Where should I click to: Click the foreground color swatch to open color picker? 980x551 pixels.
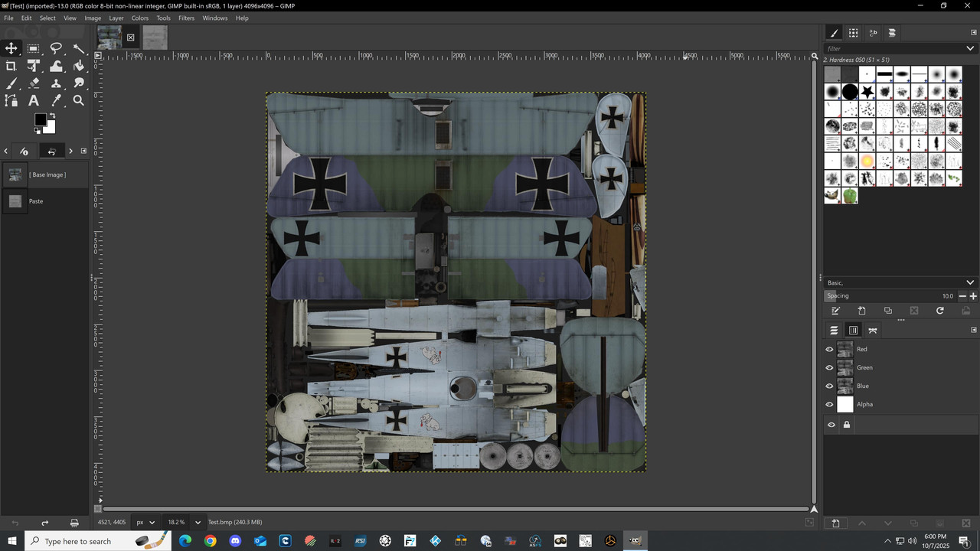tap(41, 119)
